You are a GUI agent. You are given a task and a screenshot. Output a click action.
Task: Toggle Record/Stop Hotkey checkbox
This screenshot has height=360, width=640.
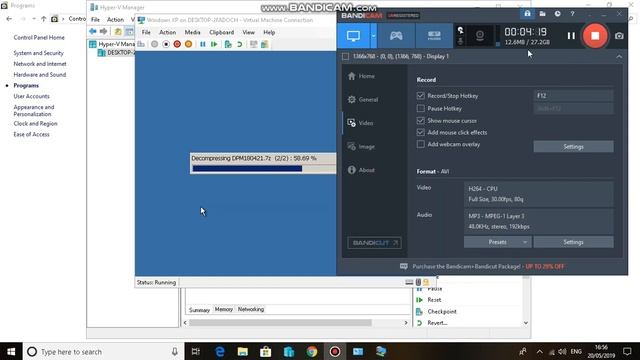click(420, 96)
